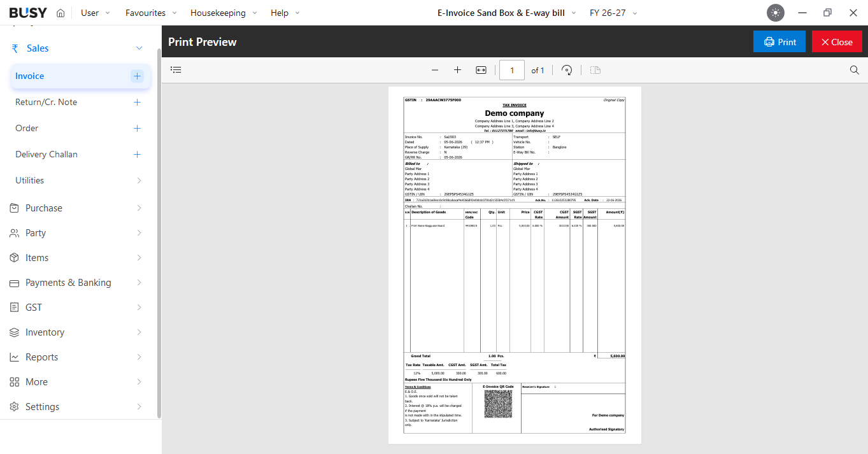The height and width of the screenshot is (454, 868).
Task: Expand the Purchase chevron
Action: [x=139, y=208]
